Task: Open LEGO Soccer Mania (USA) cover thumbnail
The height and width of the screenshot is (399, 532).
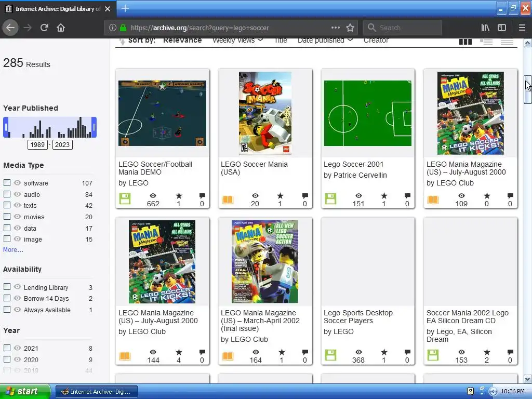Action: (x=265, y=113)
